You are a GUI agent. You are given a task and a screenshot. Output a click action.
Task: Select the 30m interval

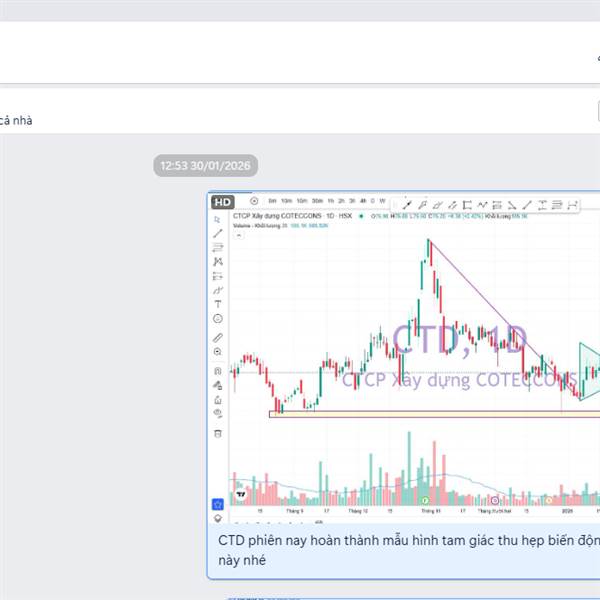tap(317, 201)
